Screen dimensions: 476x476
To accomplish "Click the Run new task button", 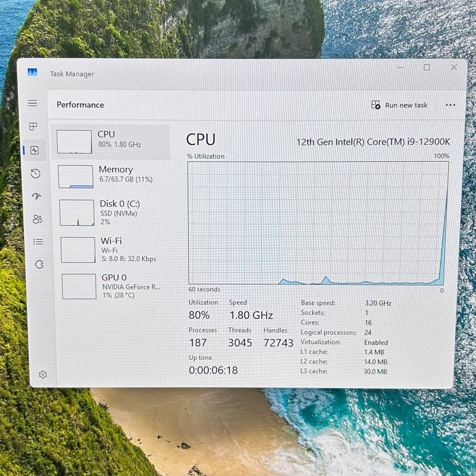I will pos(399,105).
